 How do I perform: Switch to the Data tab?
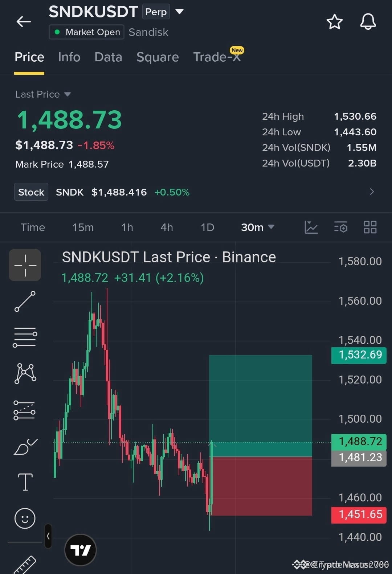coord(108,57)
